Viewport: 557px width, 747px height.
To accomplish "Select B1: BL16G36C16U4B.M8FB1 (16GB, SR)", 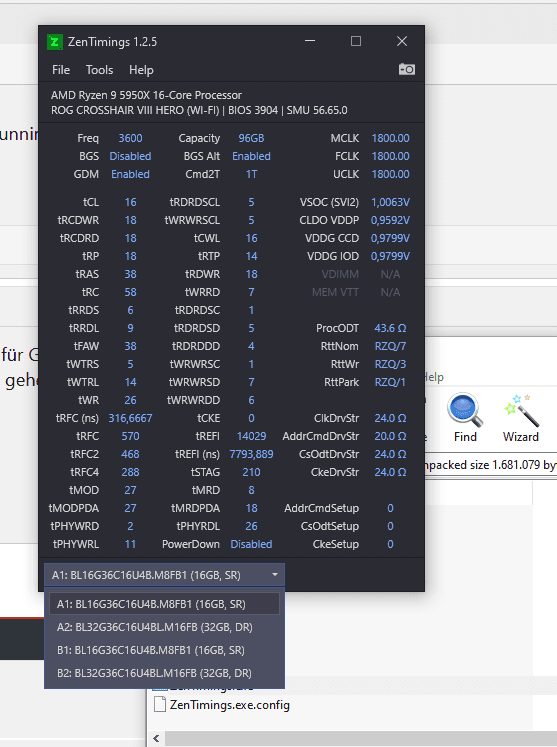I will point(164,650).
